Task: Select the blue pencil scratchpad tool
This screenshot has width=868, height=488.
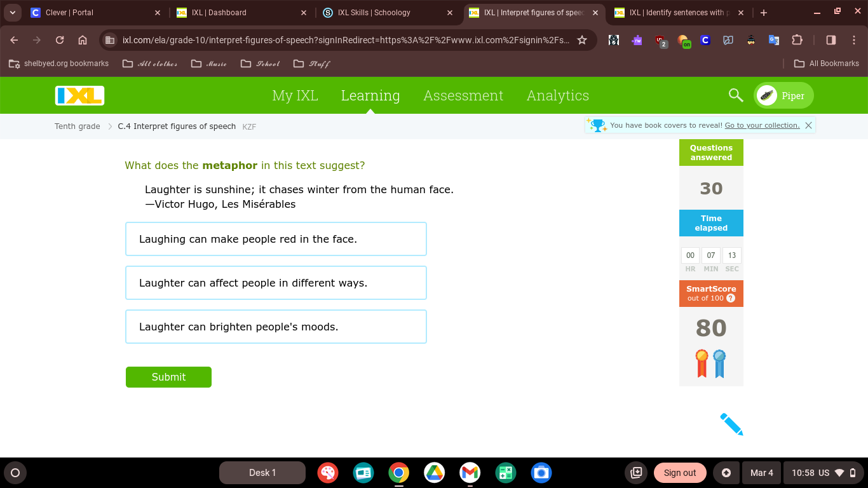Action: tap(731, 424)
